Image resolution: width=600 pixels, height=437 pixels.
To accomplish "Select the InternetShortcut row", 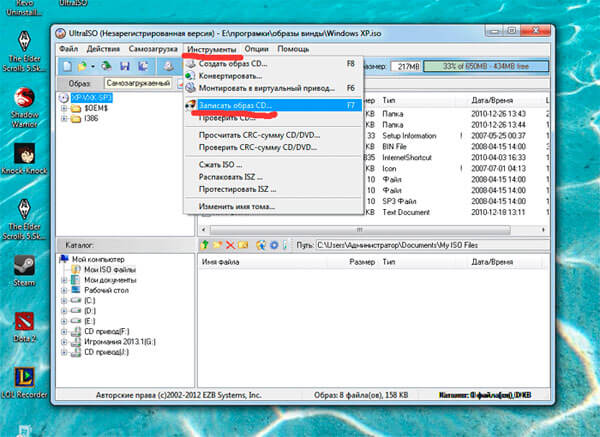I will pyautogui.click(x=455, y=158).
